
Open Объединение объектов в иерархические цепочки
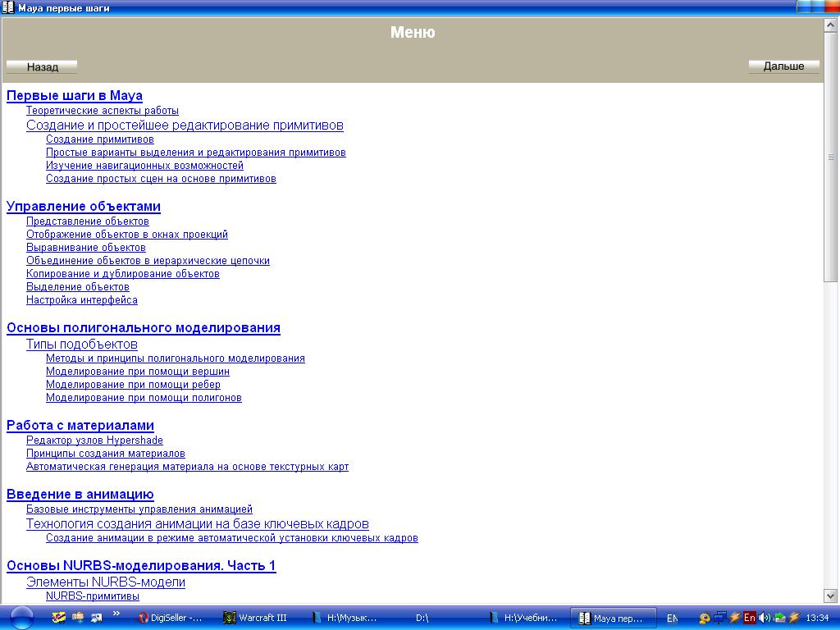coord(148,260)
